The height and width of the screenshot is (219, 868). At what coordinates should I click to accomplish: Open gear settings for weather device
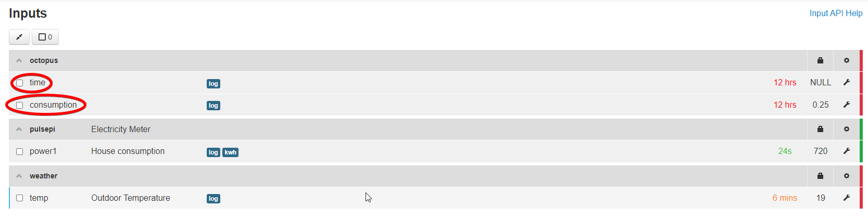[x=847, y=176]
